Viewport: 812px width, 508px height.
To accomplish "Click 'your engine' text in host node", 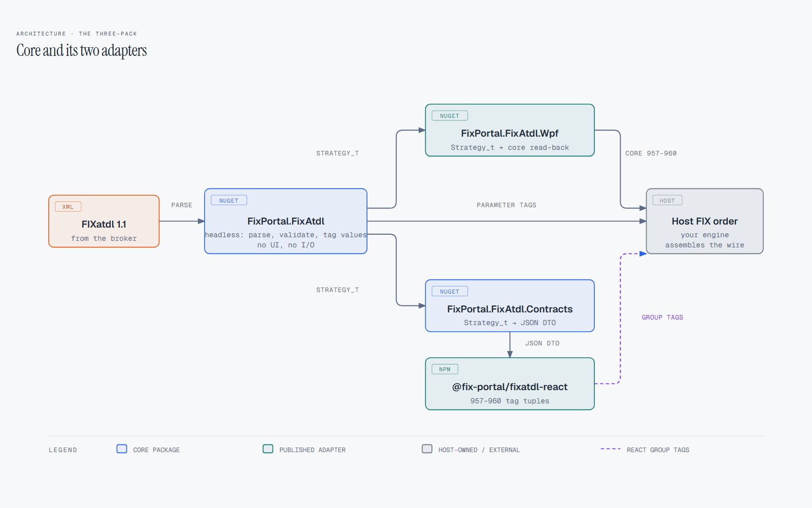I will pos(704,235).
